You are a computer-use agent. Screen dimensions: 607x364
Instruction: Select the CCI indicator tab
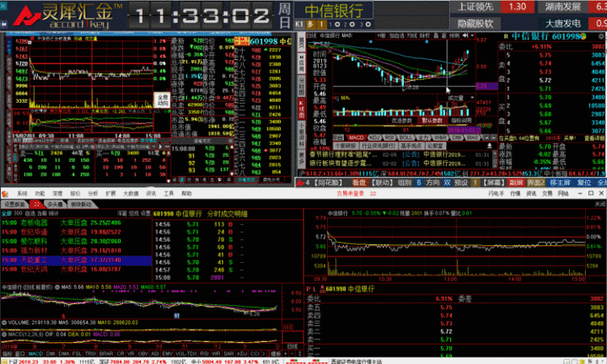click(255, 353)
